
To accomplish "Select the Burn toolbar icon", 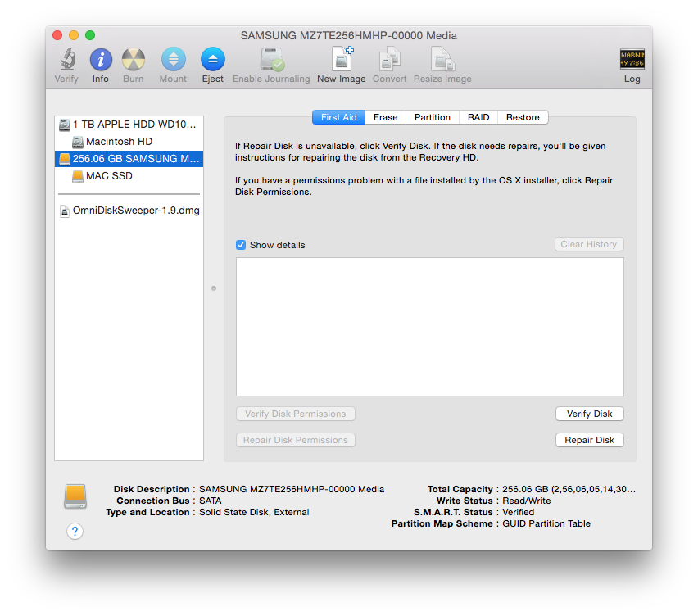I will (x=133, y=59).
